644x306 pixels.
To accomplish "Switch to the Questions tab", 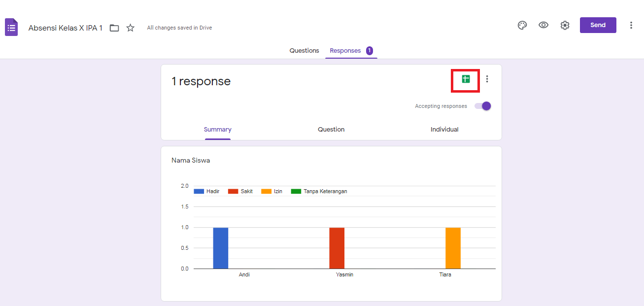I will pyautogui.click(x=304, y=50).
